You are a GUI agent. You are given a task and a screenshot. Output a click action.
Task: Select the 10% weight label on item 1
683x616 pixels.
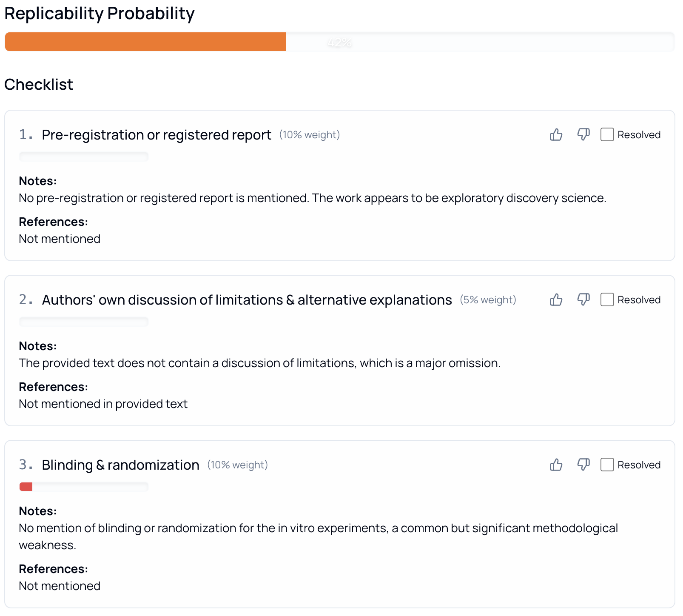pyautogui.click(x=310, y=135)
